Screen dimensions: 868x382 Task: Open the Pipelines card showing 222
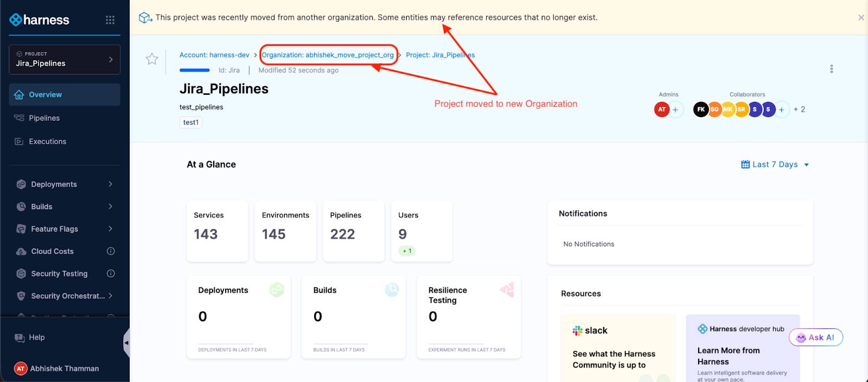point(354,231)
